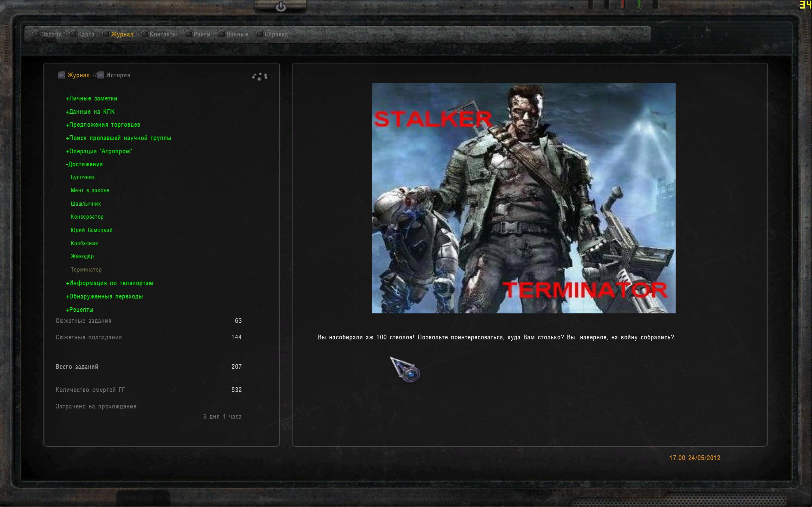Viewport: 812px width, 507px height.
Task: Expand the Рецепты section
Action: point(80,310)
